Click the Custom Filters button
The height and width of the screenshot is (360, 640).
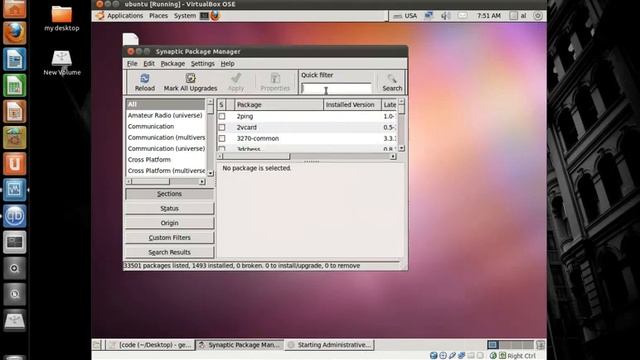click(169, 238)
